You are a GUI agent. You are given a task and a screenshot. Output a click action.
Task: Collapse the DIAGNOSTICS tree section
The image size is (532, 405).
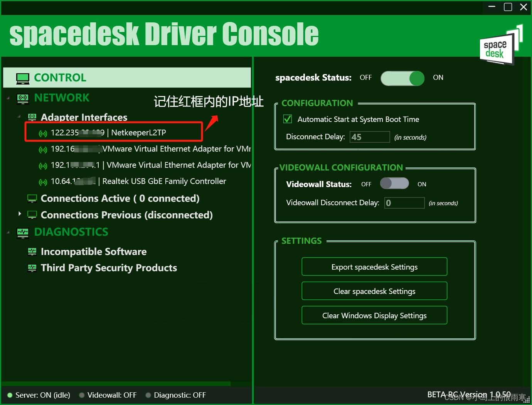pos(8,232)
